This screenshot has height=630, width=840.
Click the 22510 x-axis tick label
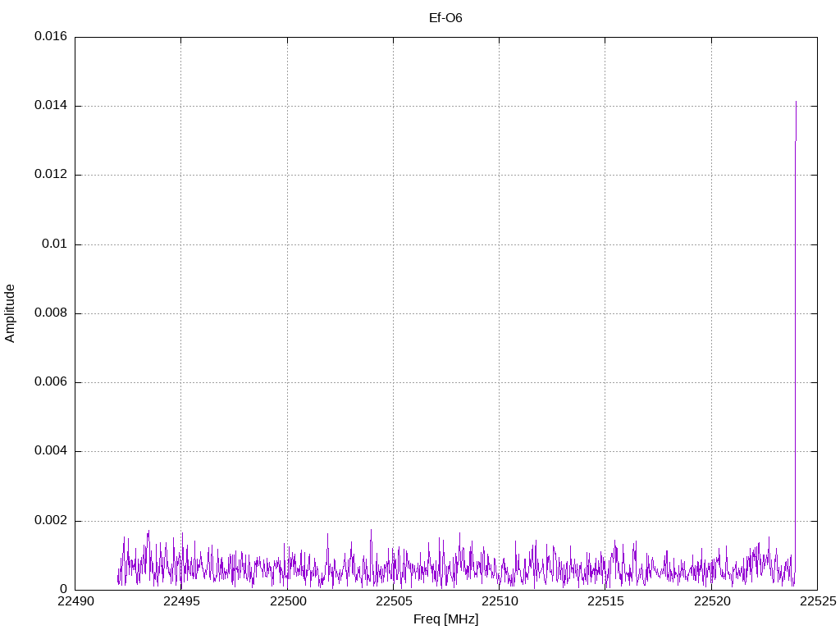[x=499, y=602]
